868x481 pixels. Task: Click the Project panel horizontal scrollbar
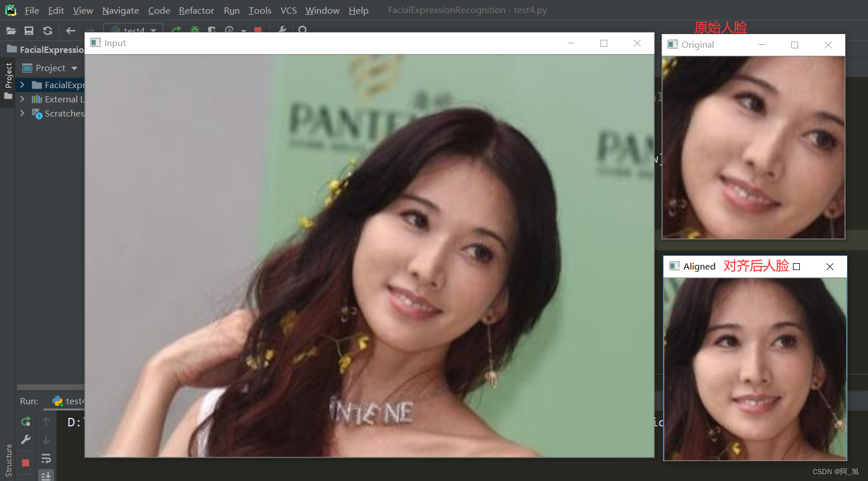point(51,387)
